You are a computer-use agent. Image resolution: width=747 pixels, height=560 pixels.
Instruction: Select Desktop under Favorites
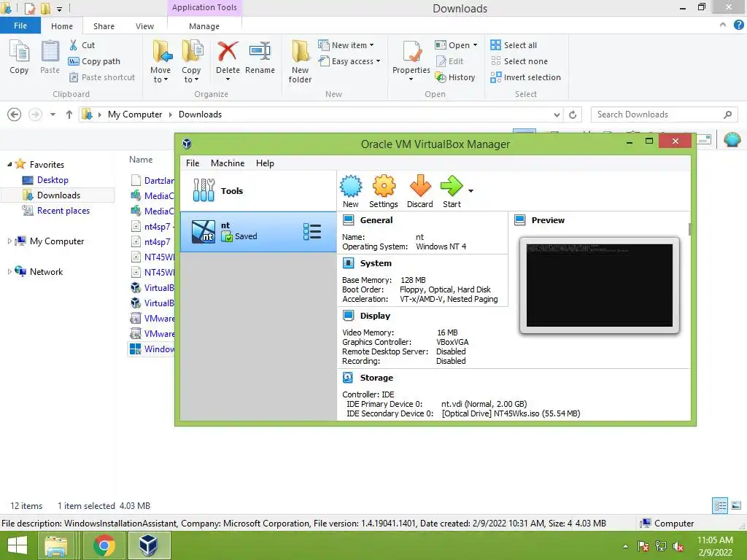[x=53, y=180]
